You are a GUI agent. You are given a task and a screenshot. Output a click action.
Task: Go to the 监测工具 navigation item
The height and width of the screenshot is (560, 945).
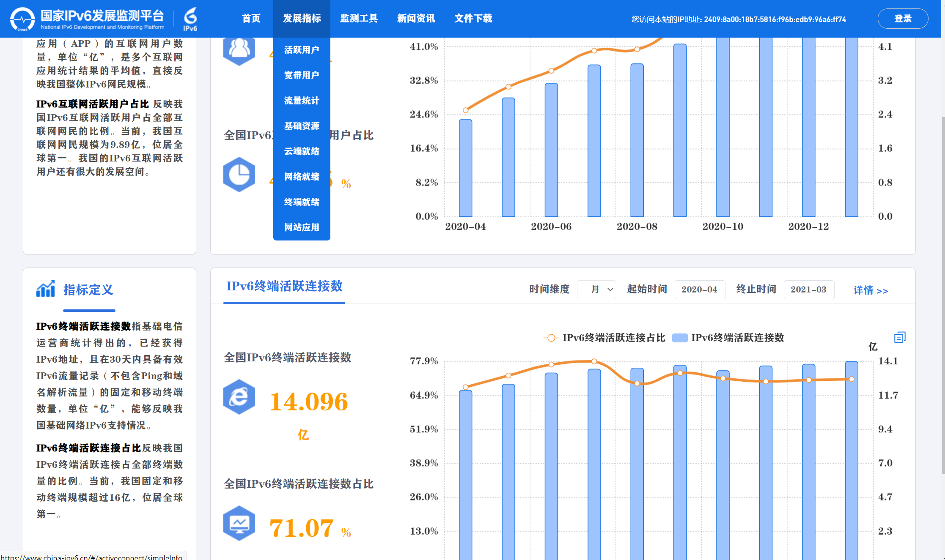pyautogui.click(x=359, y=19)
